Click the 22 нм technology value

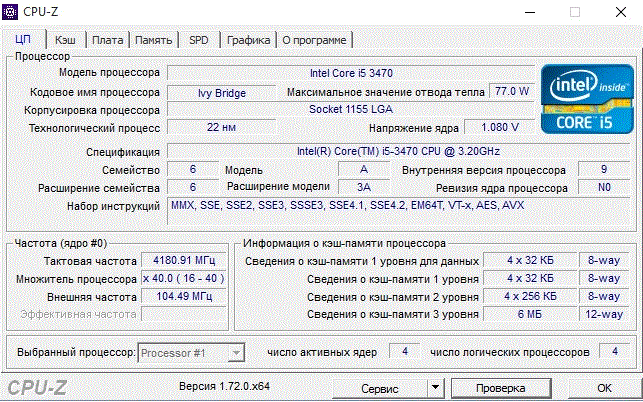point(221,127)
